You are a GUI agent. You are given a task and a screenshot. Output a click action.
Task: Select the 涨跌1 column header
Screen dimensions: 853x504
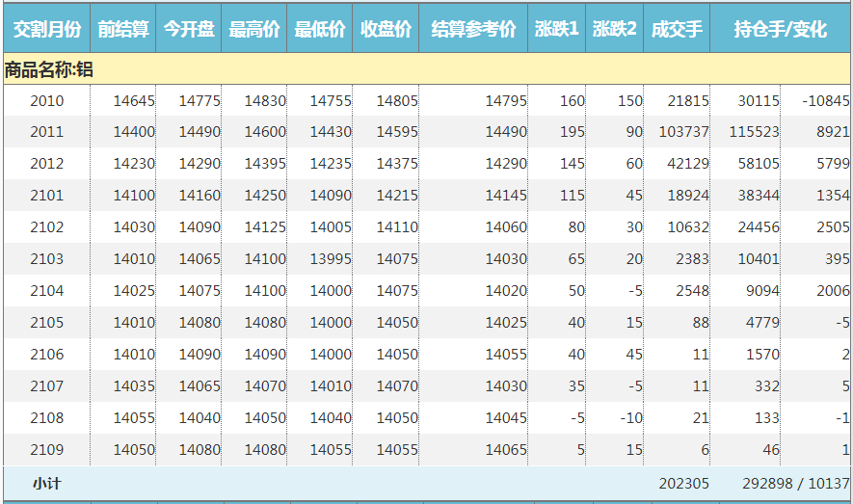pyautogui.click(x=557, y=29)
